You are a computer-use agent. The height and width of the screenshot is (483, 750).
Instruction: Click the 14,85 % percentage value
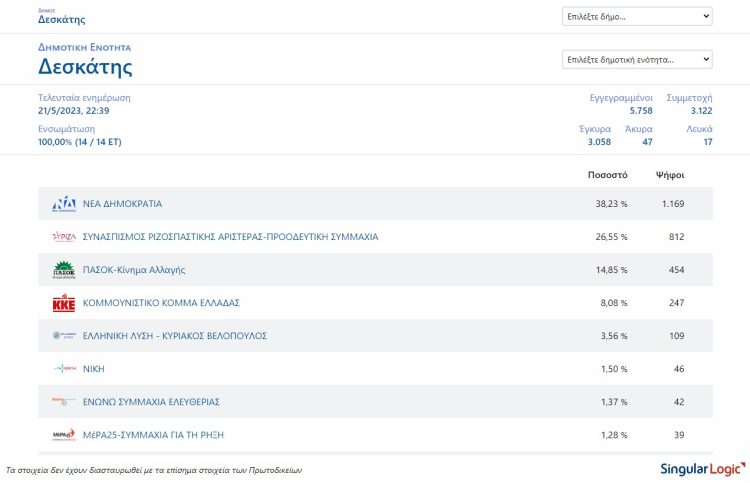point(611,270)
